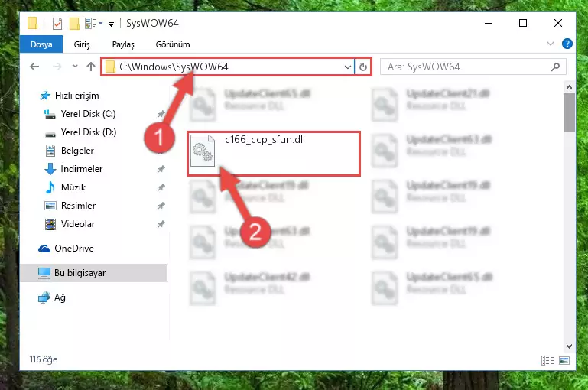Open the blue Help icon

tap(567, 44)
